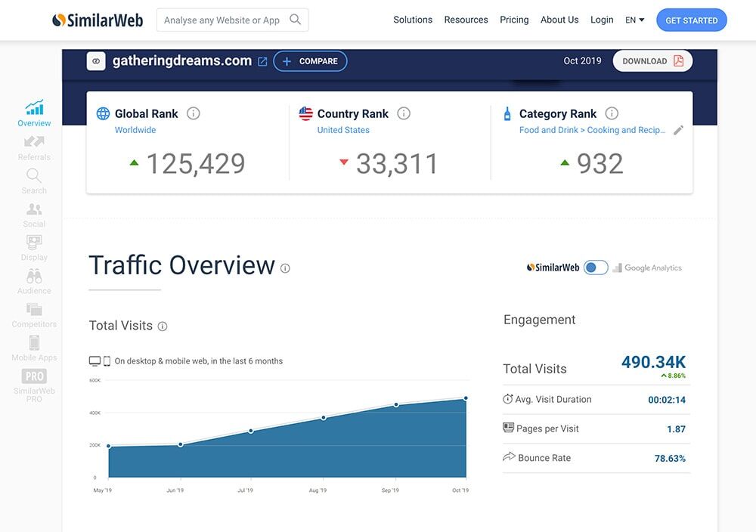The image size is (756, 532).
Task: Expand the EN language dropdown
Action: click(x=634, y=20)
